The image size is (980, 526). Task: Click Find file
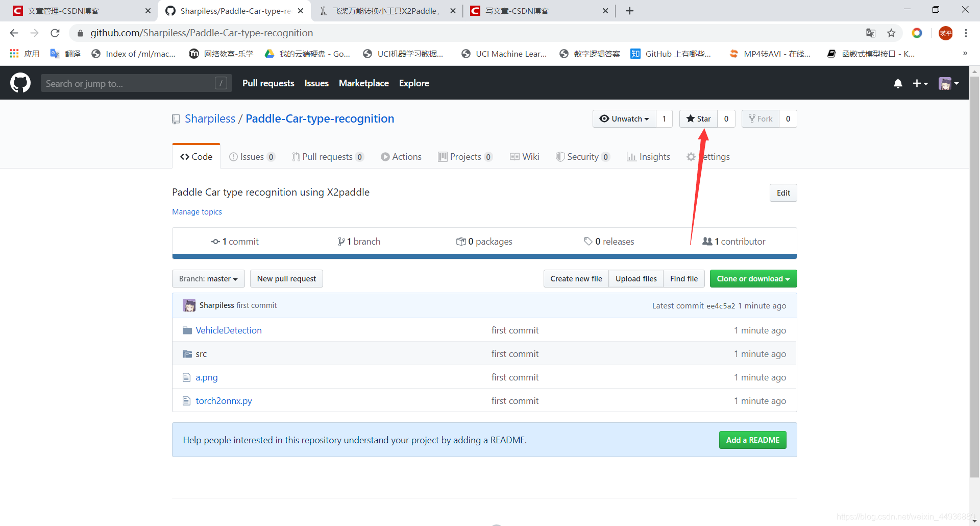click(684, 279)
